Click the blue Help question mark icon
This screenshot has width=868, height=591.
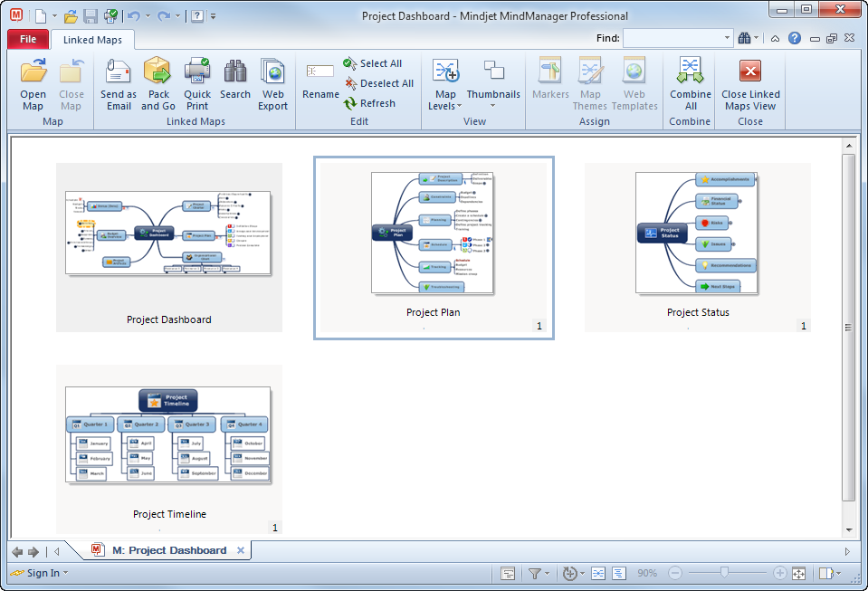pyautogui.click(x=795, y=38)
